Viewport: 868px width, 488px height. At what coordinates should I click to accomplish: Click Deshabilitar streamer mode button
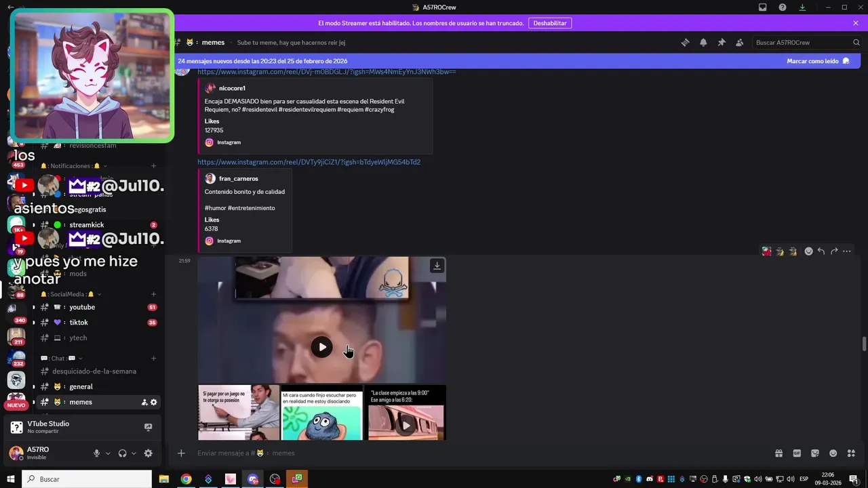click(x=549, y=23)
